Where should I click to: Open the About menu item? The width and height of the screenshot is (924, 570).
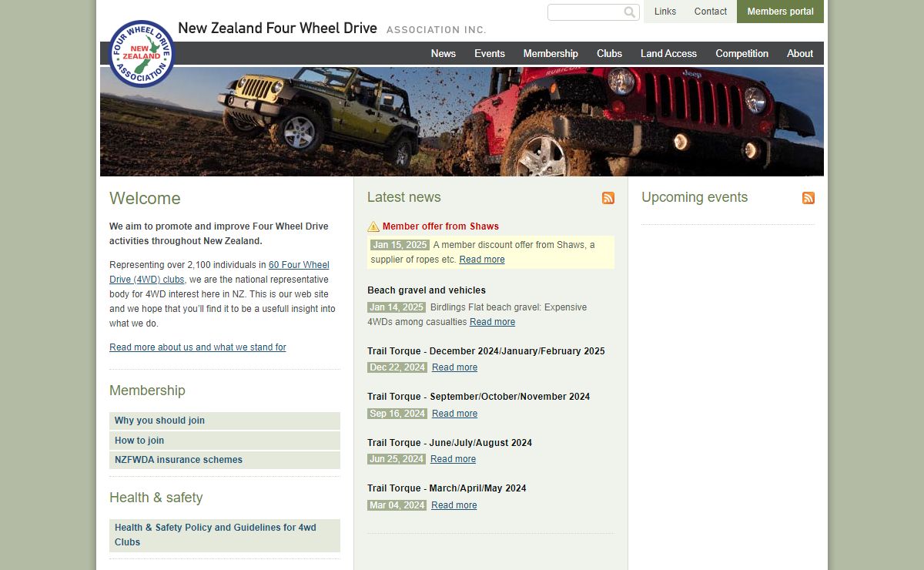pyautogui.click(x=800, y=53)
